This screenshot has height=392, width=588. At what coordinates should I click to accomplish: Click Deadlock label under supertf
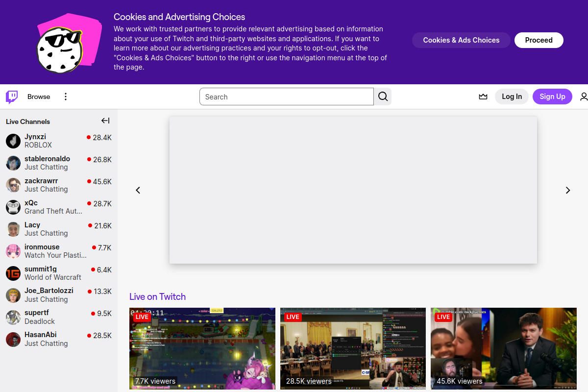(40, 321)
